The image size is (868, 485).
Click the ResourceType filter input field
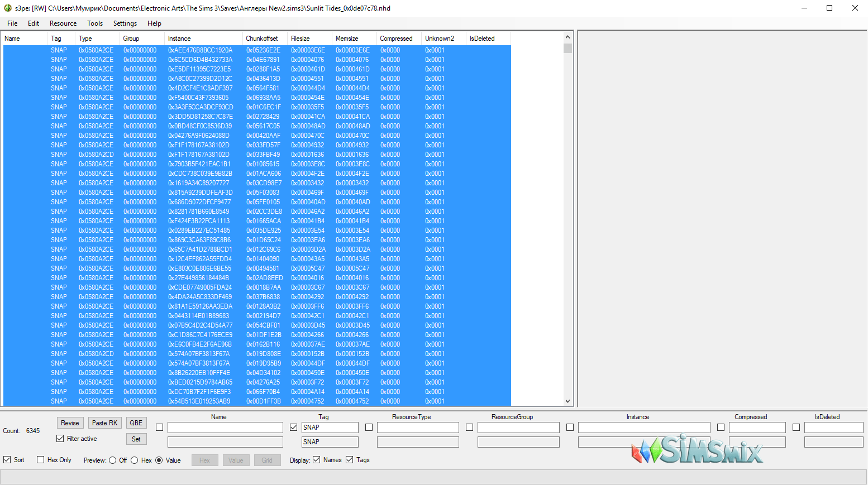point(418,428)
